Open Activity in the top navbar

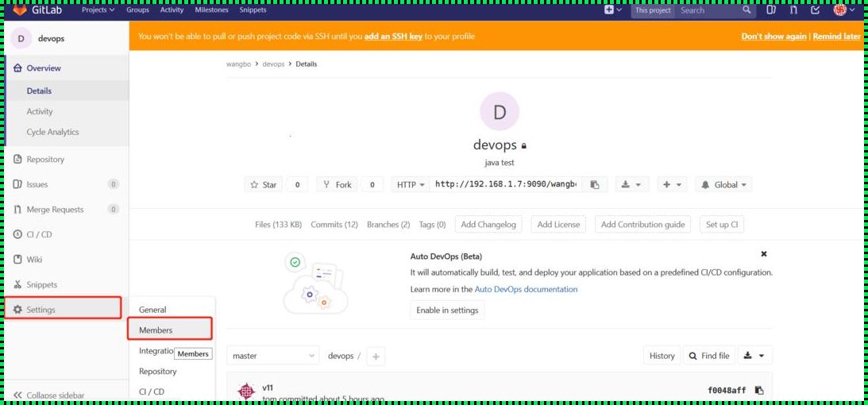(172, 10)
